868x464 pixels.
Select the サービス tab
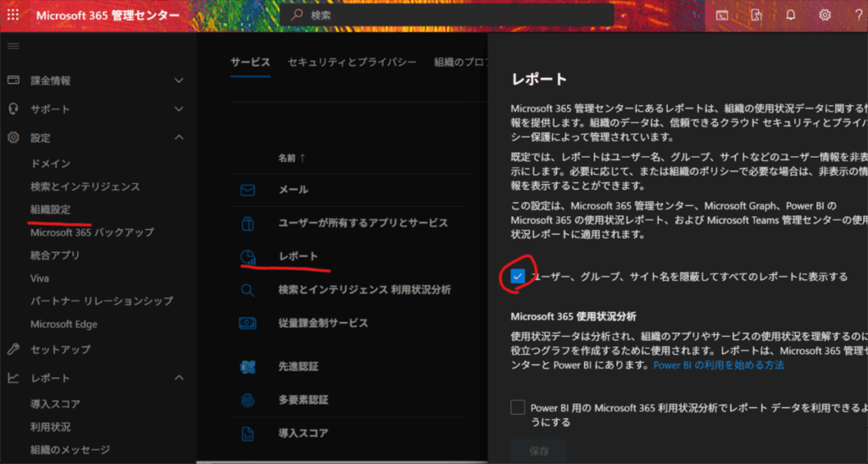tap(250, 63)
